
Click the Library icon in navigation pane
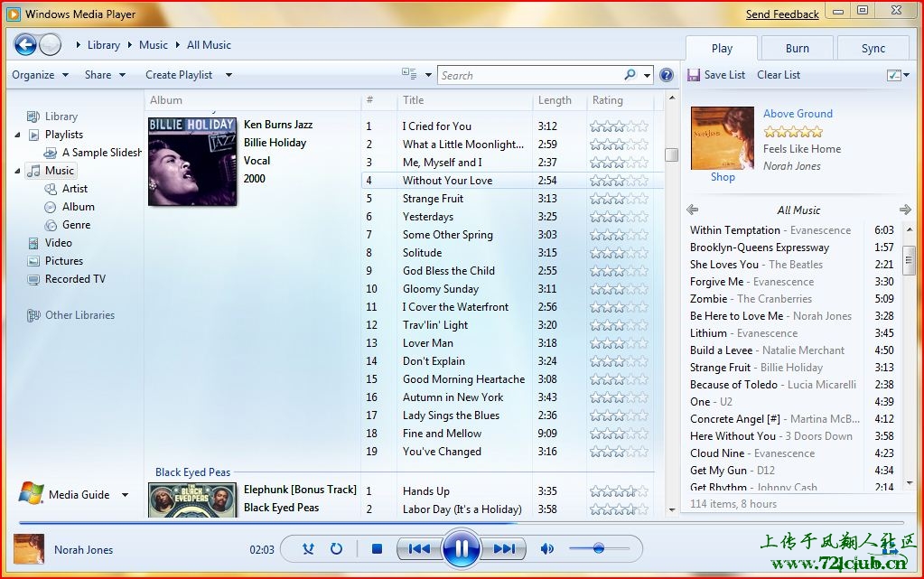click(33, 117)
